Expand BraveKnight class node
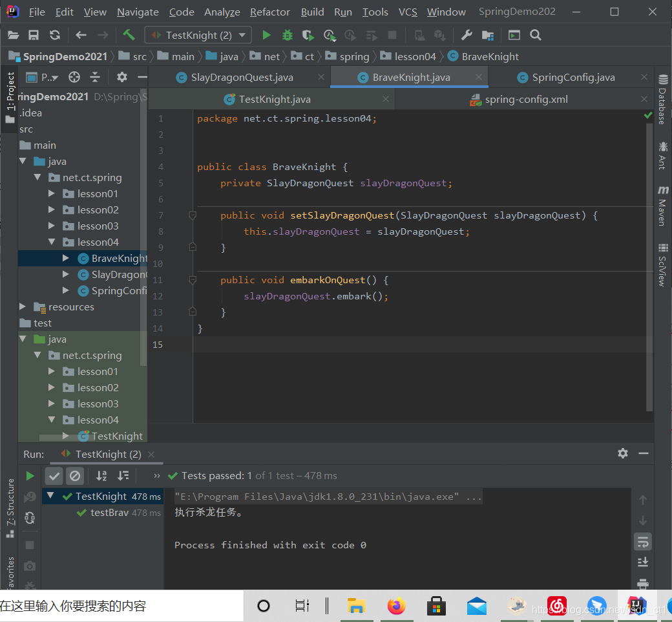 pyautogui.click(x=65, y=258)
